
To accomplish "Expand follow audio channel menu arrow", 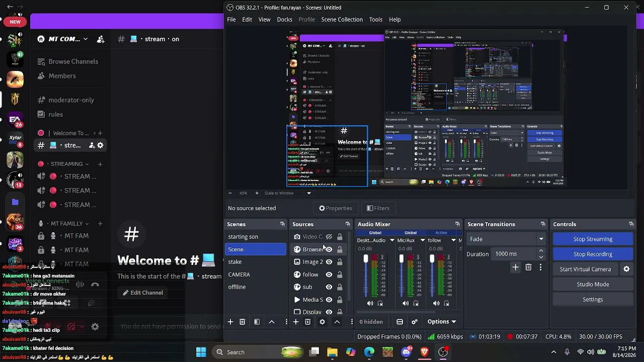I will pos(453,240).
